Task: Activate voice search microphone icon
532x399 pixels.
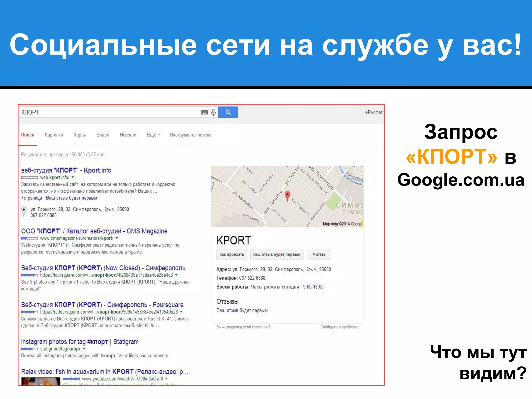Action: tap(213, 112)
